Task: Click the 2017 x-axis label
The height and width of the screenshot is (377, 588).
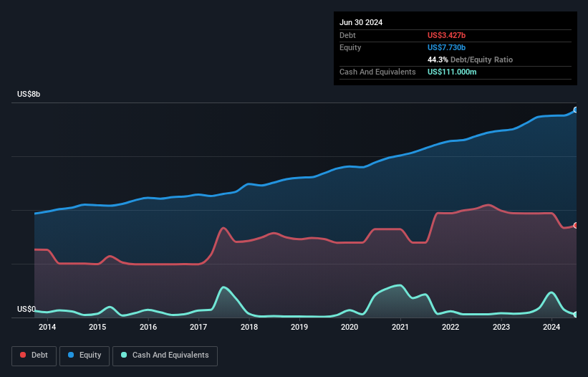Action: [198, 327]
